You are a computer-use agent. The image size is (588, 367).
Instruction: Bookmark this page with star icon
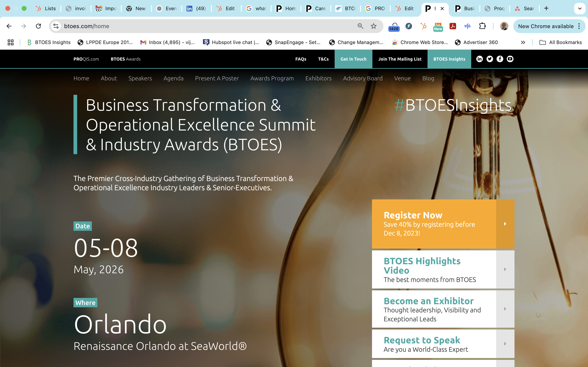coord(373,26)
